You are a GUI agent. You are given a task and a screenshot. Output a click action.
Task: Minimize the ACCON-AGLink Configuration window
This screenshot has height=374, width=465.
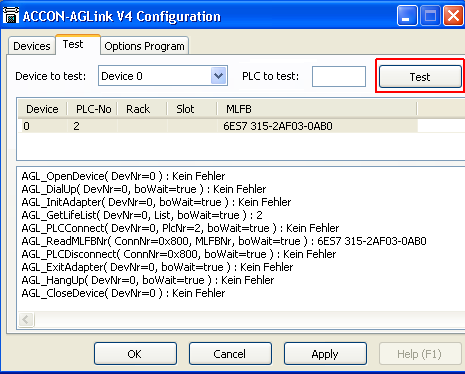[x=407, y=16]
